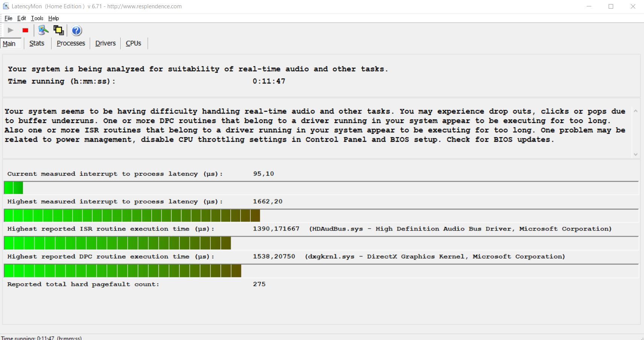Click the ISR routine execution time bar

117,243
